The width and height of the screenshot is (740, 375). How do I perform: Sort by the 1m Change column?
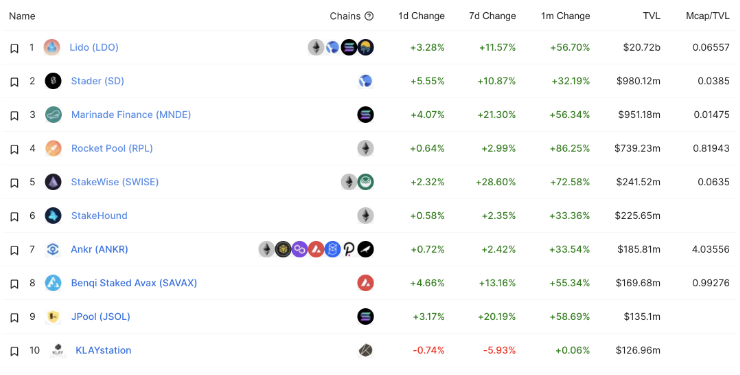565,16
